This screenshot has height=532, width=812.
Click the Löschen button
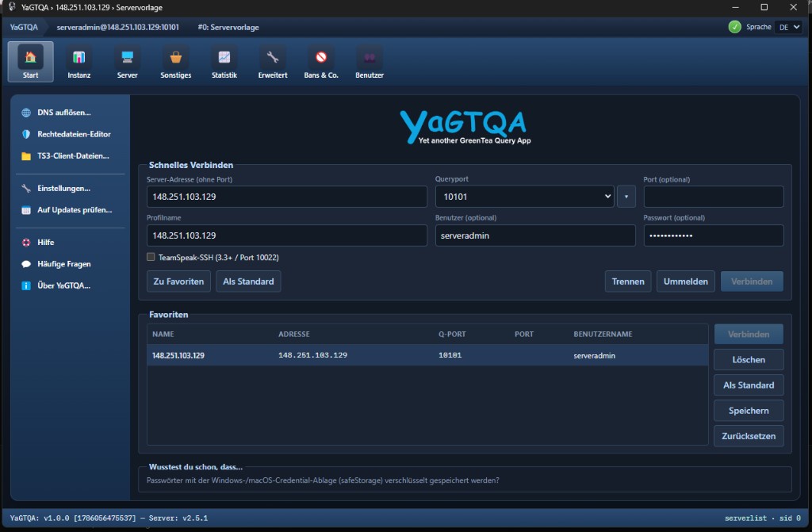point(749,359)
